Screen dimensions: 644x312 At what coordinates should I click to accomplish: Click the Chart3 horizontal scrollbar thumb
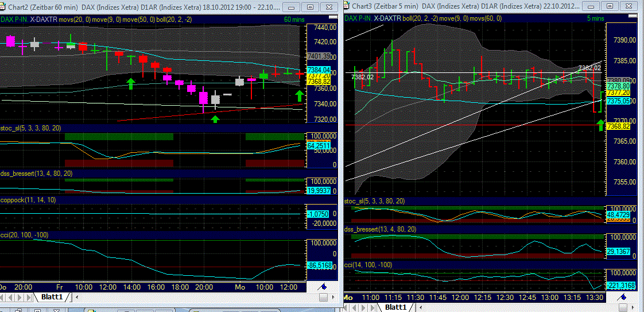point(623,307)
